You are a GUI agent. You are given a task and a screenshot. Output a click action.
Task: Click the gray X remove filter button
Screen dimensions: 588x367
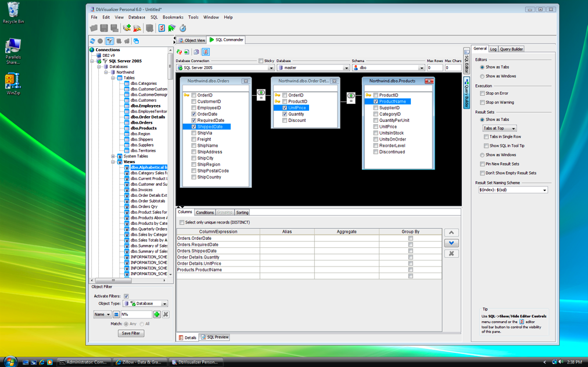coord(166,315)
